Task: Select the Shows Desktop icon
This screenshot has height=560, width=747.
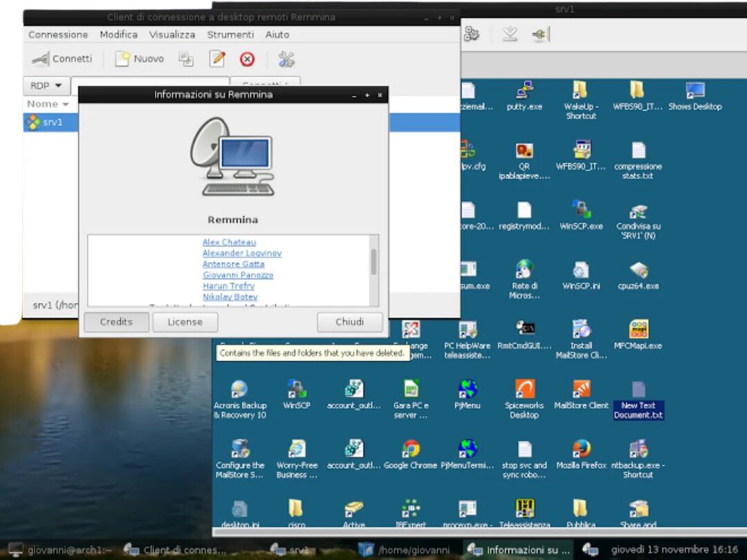Action: (x=695, y=96)
